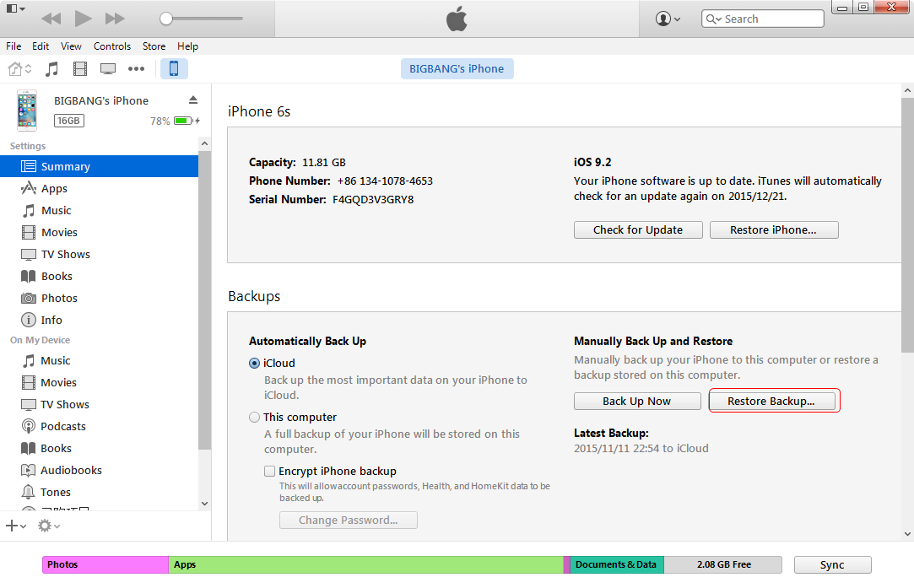
Task: Click serial number F4GQD3V3GRY8
Action: coord(373,199)
